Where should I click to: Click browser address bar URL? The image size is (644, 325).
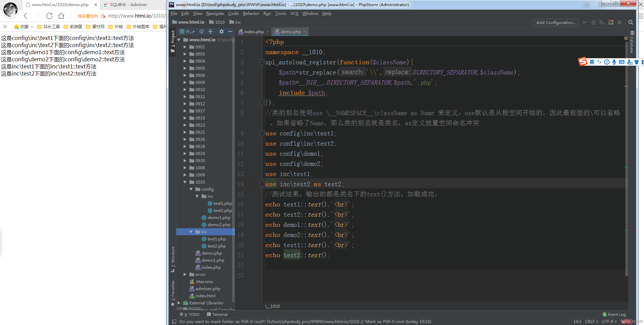(137, 16)
